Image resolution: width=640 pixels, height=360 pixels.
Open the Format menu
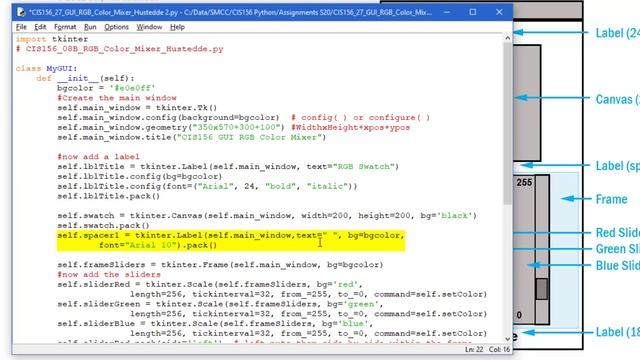coord(65,27)
